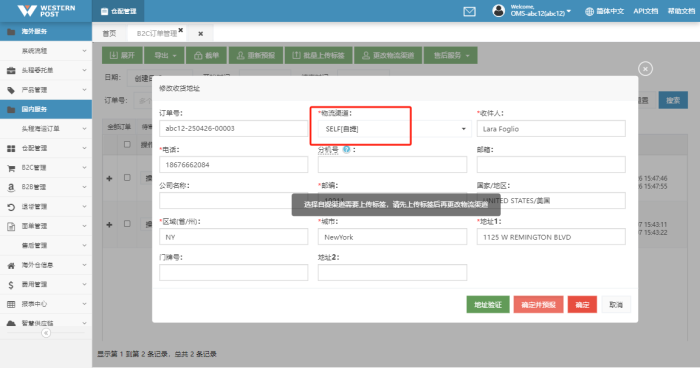The height and width of the screenshot is (368, 700).
Task: Expand 费用管理 chevron in sidebar
Action: [84, 284]
